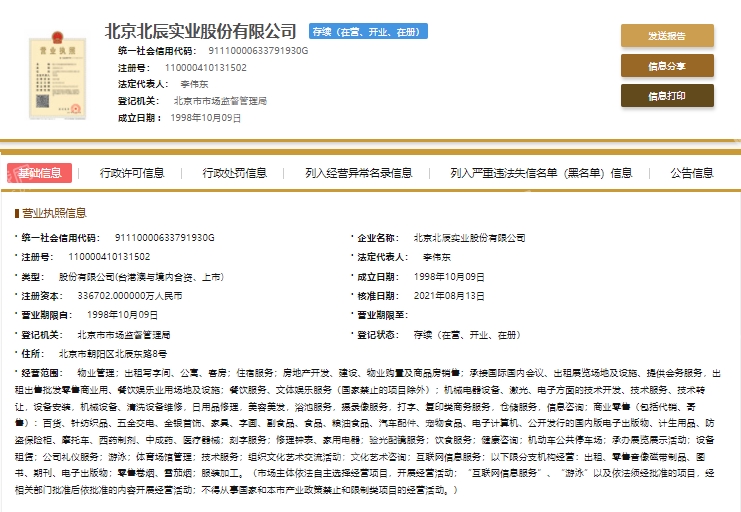Click header 登记机关 value 北京市市场监督管理局
The width and height of the screenshot is (741, 512).
click(220, 101)
